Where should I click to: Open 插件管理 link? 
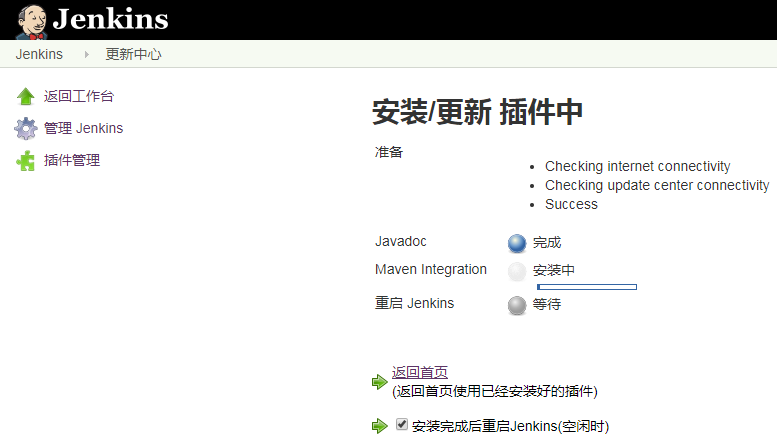(x=72, y=161)
